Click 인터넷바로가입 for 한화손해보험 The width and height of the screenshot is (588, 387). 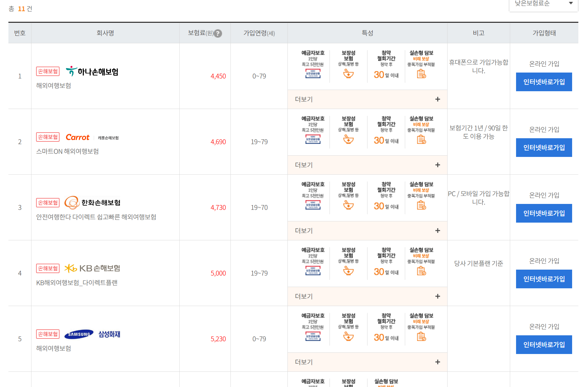click(x=544, y=213)
